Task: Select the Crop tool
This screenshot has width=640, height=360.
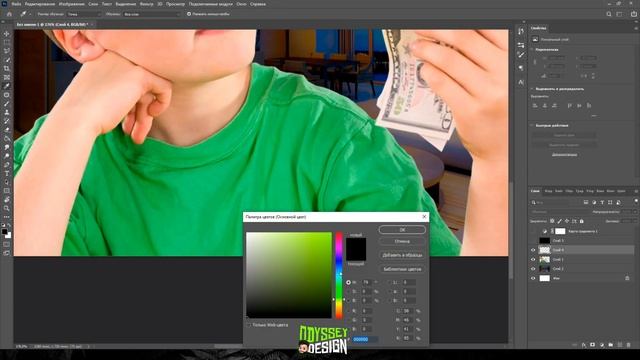Action: click(x=7, y=69)
